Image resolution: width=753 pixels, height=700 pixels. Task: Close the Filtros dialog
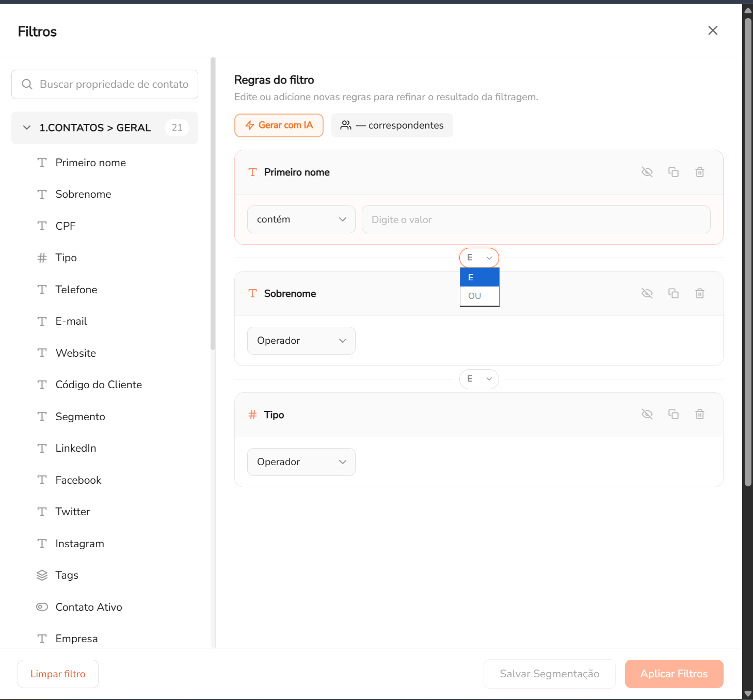coord(713,30)
